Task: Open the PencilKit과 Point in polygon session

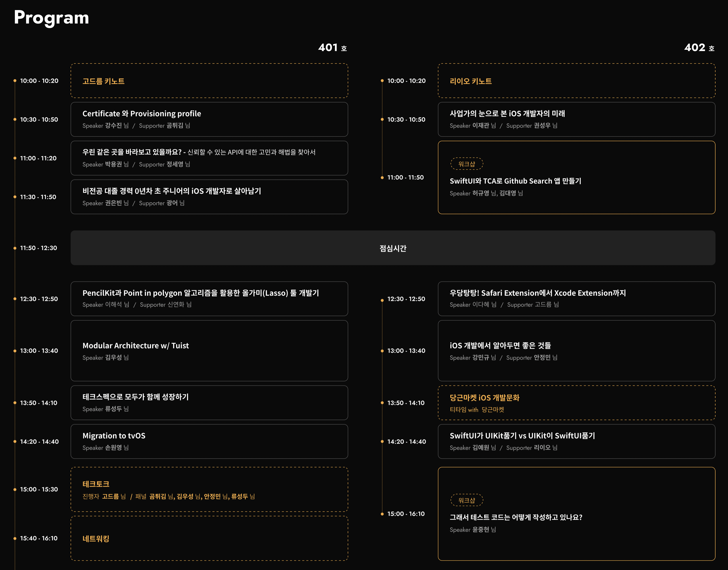Action: tap(209, 298)
